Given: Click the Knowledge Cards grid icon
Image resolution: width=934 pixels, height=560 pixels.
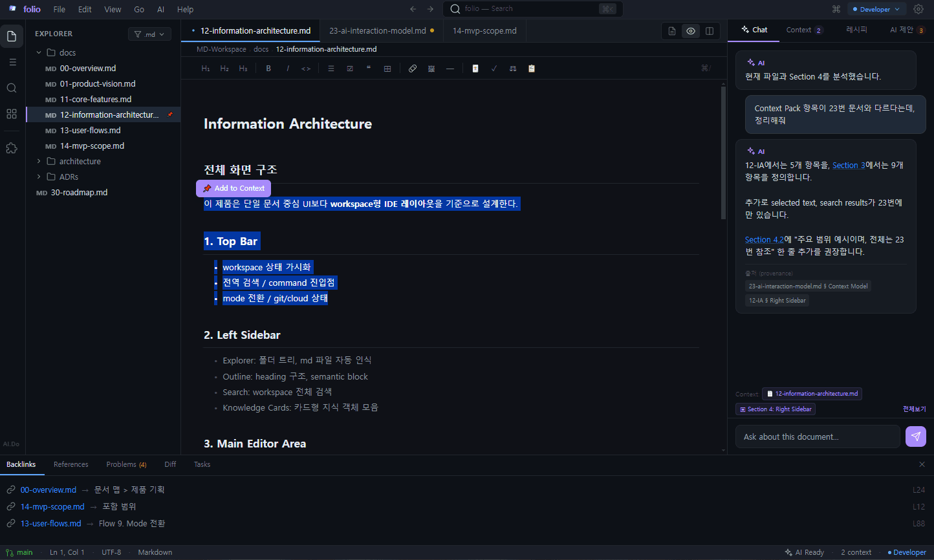Looking at the screenshot, I should (12, 114).
